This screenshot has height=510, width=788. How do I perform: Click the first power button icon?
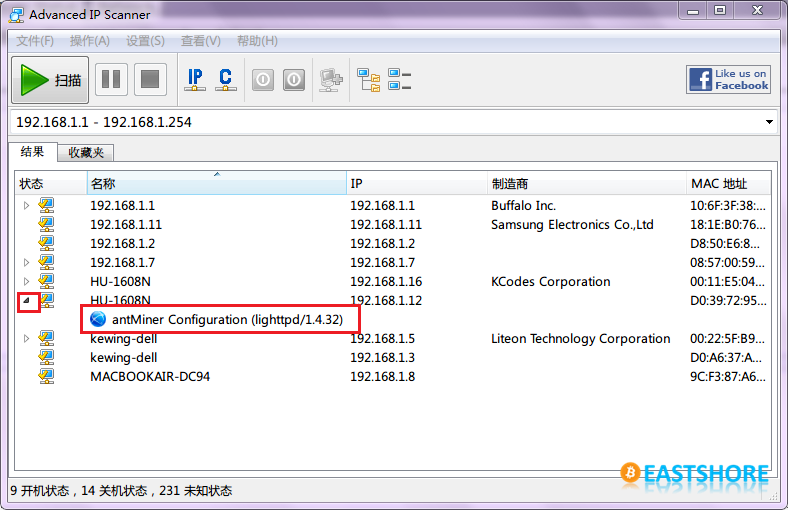tap(263, 80)
